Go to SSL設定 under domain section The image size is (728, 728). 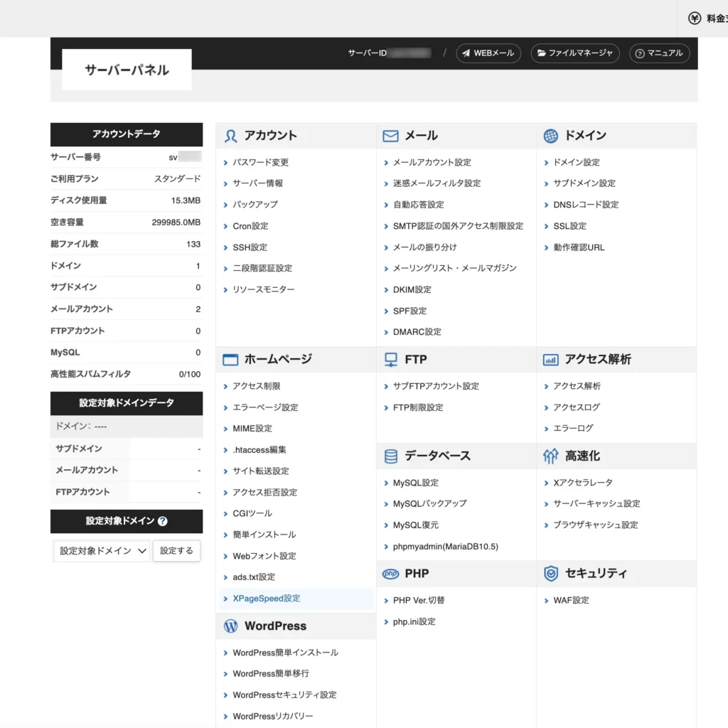(569, 226)
